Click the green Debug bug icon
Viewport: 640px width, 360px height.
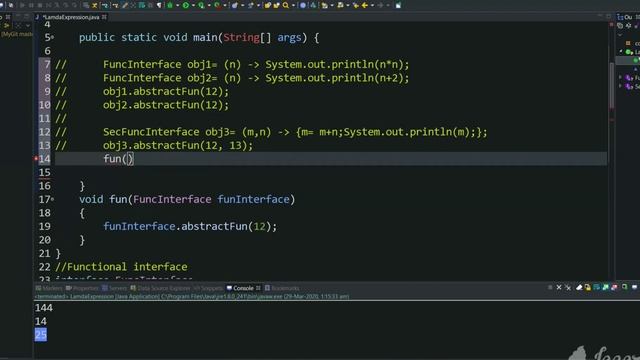[x=170, y=5]
